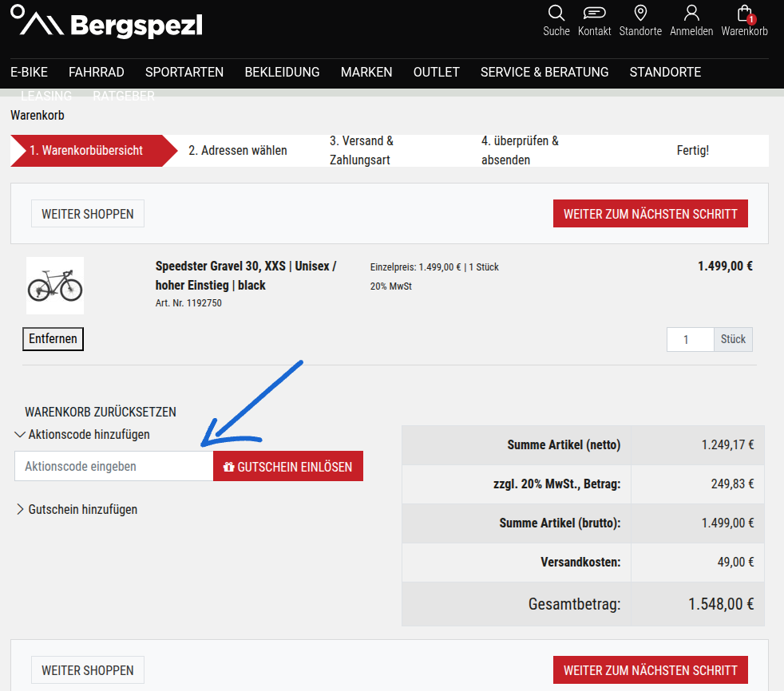This screenshot has width=784, height=691.
Task: Open the E-BIKE navigation menu
Action: pos(29,72)
